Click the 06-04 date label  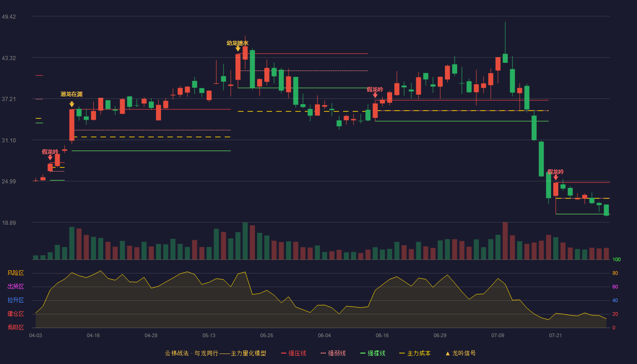[324, 335]
